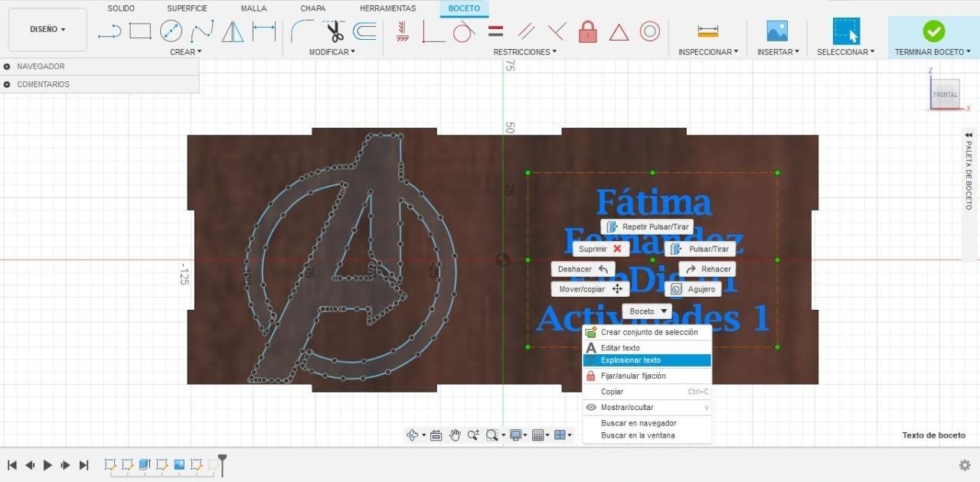Select the Sketch Dimension tool
Screen dimensions: 980x482
click(264, 31)
